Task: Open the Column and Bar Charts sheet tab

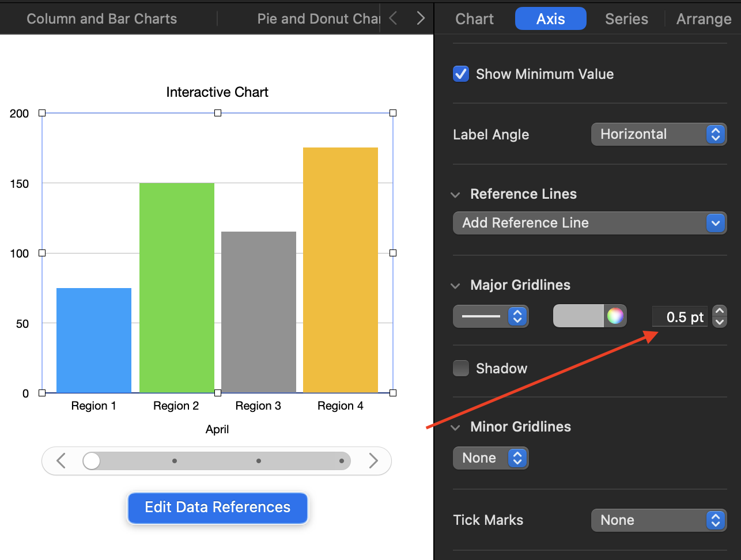Action: pos(102,19)
